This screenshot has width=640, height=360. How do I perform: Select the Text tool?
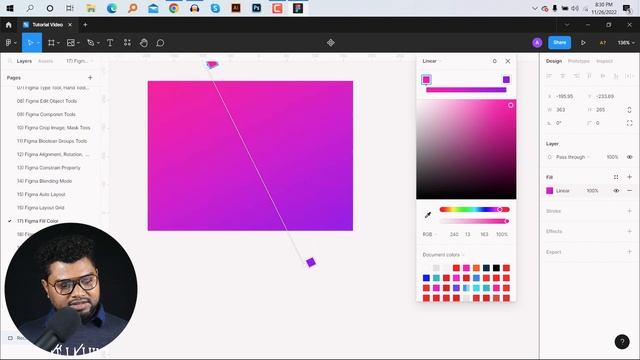[x=110, y=42]
